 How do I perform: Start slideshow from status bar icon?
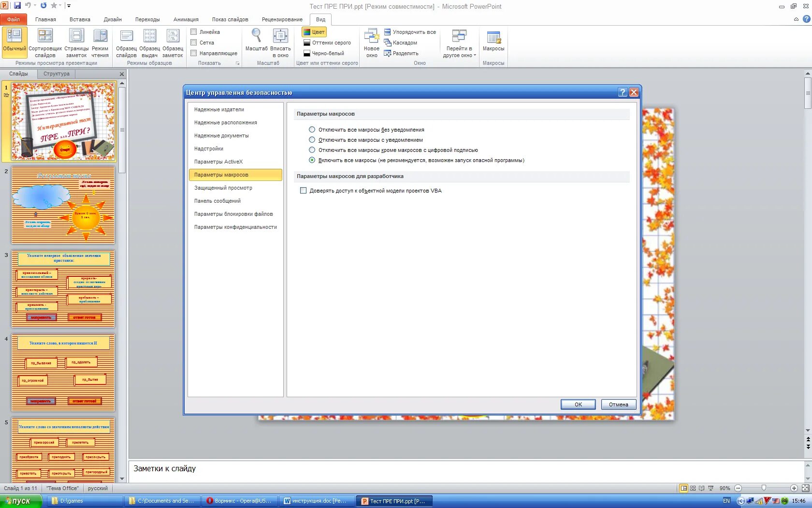(x=710, y=488)
